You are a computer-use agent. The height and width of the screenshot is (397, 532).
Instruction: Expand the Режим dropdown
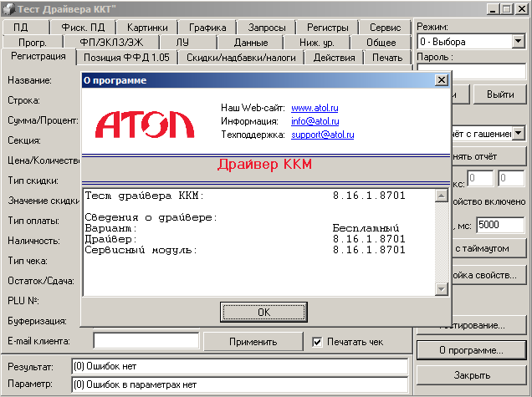[x=518, y=42]
